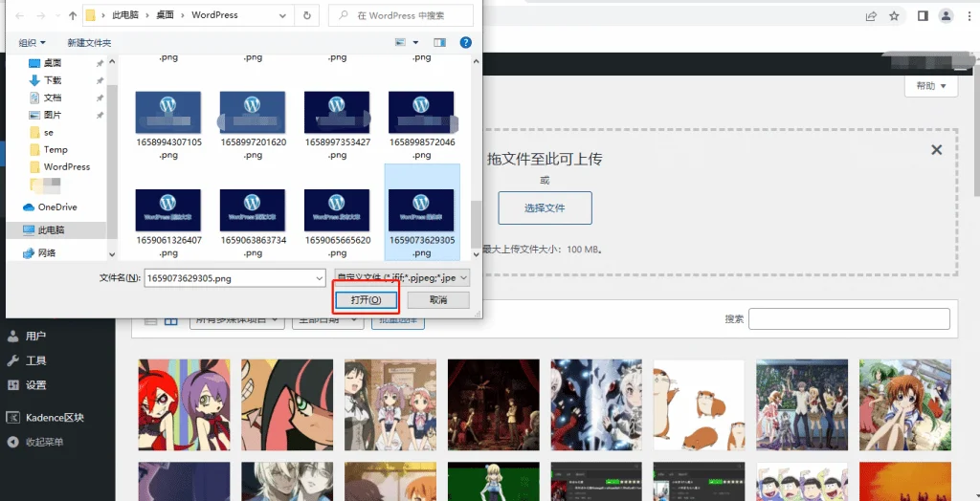
Task: Open the se folder in navigation pane
Action: (x=48, y=133)
